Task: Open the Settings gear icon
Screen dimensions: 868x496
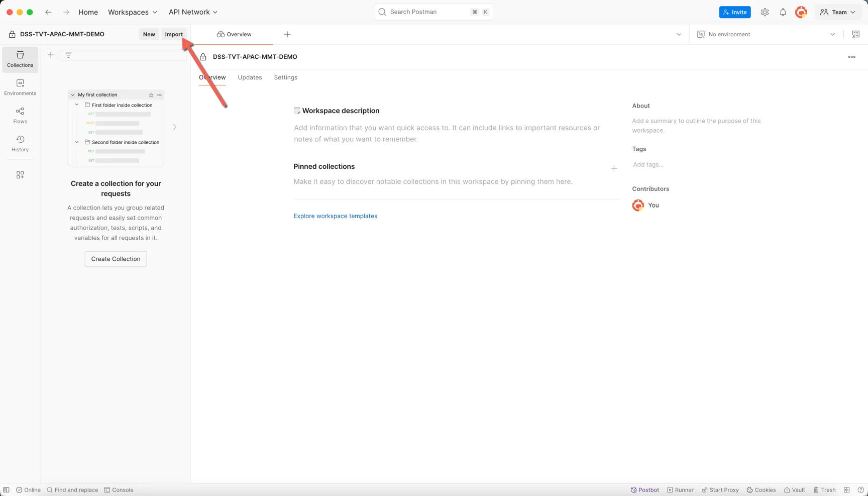Action: [765, 12]
